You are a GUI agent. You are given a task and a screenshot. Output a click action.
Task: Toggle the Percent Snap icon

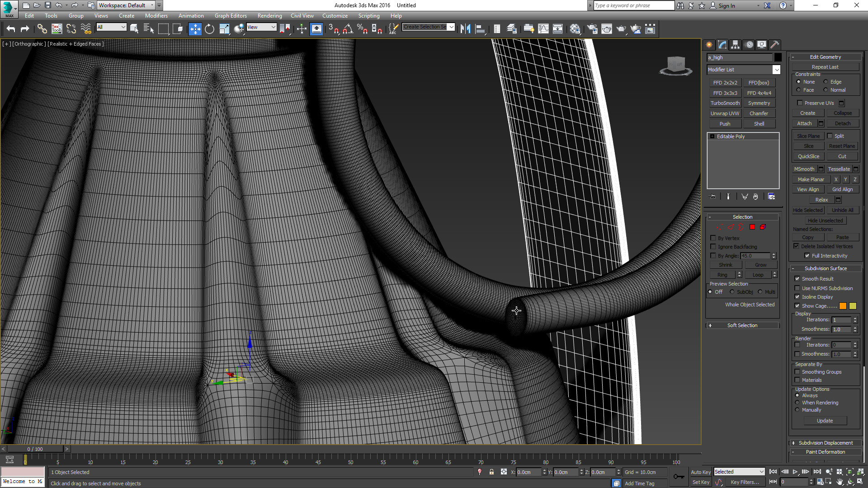click(x=362, y=29)
